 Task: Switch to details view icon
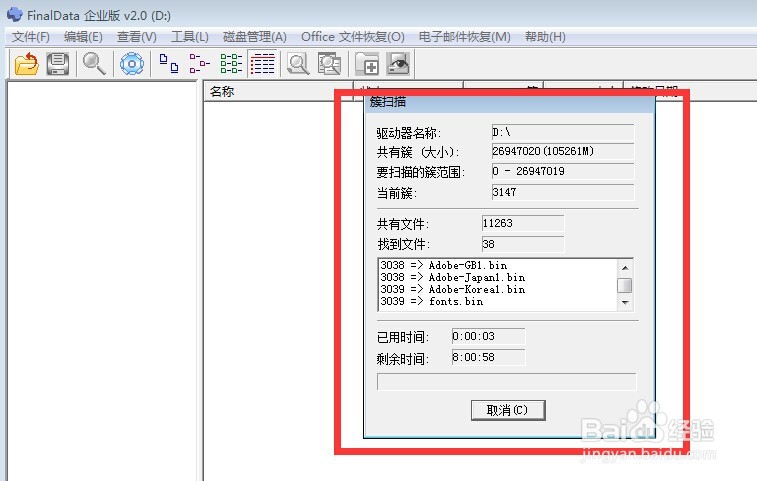[x=263, y=64]
